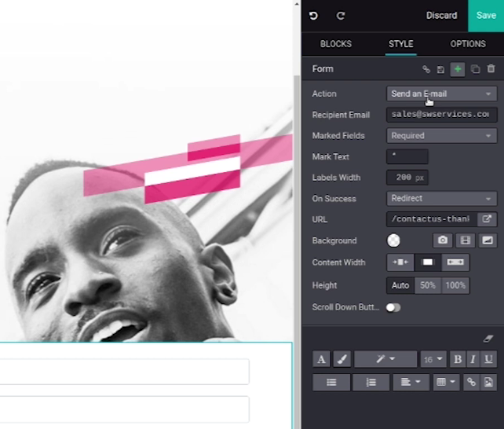Image resolution: width=504 pixels, height=429 pixels.
Task: Set a background image with camera icon
Action: 443,240
